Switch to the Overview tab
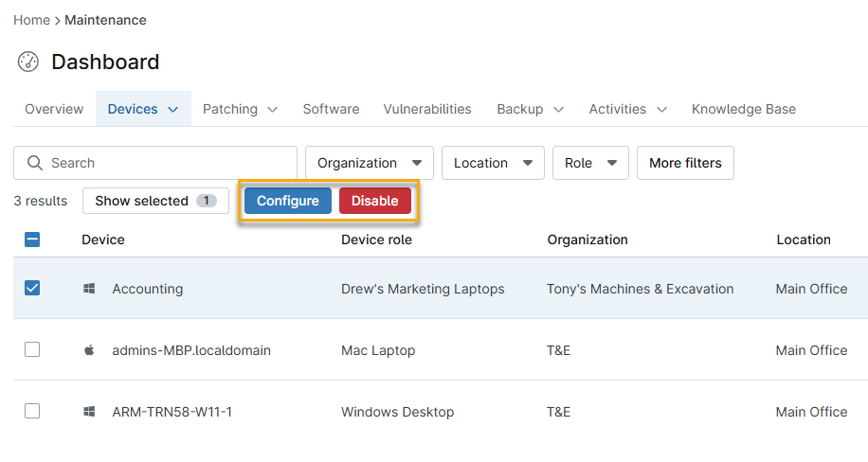The width and height of the screenshot is (868, 462). [x=54, y=109]
